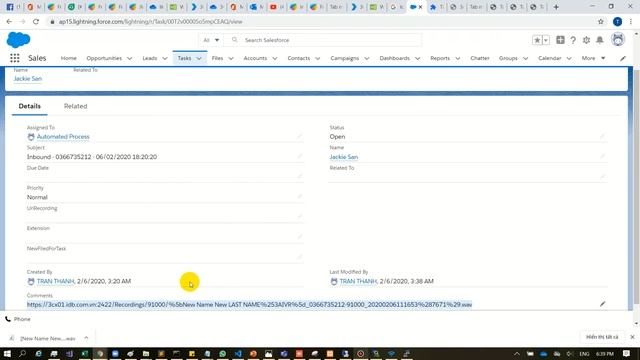Open the More navigation menu
Screen dimensions: 640x360
(x=593, y=58)
